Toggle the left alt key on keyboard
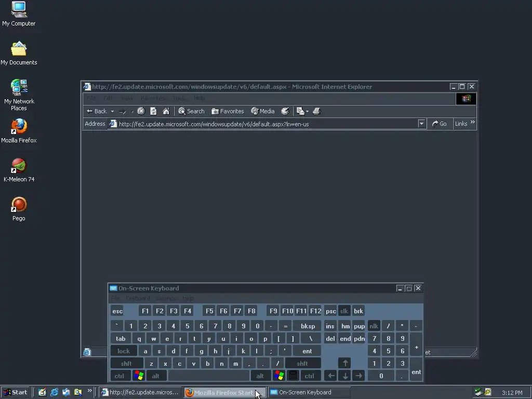Screen dimensions: 532x399 [x=156, y=376]
